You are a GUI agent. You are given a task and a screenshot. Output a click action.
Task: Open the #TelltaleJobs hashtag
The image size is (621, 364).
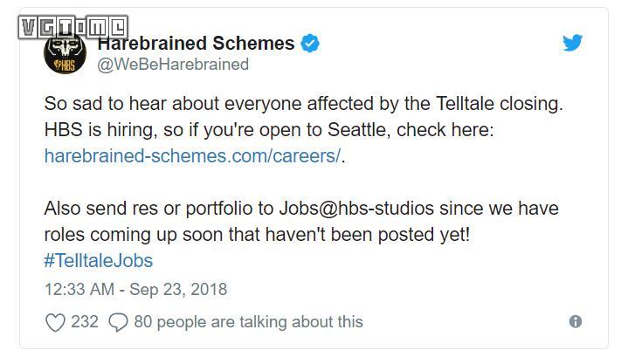tap(99, 261)
